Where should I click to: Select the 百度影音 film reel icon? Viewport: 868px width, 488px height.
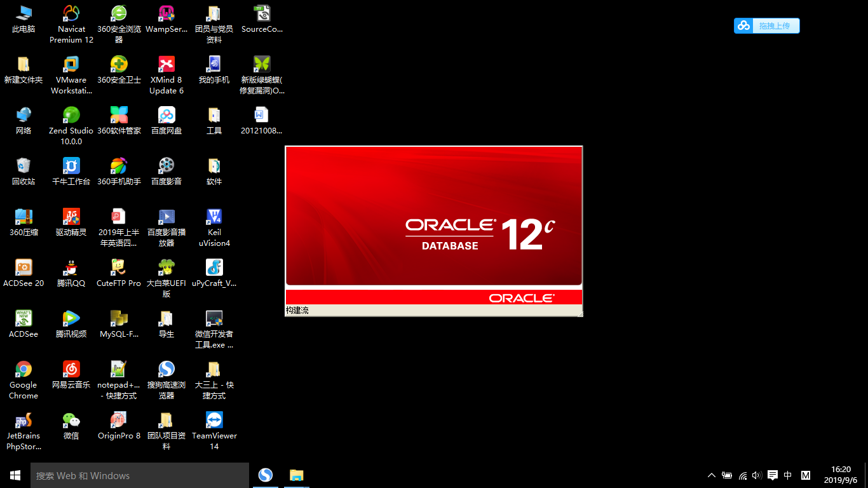click(x=166, y=172)
